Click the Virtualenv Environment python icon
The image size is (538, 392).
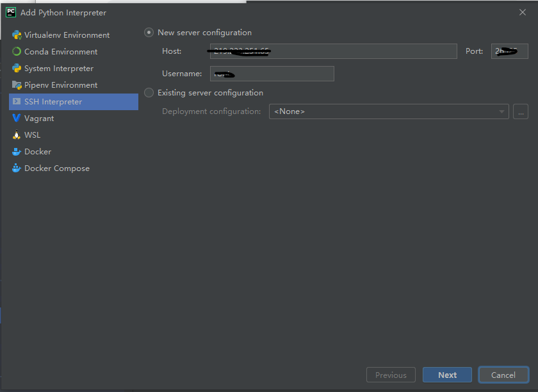coord(17,35)
